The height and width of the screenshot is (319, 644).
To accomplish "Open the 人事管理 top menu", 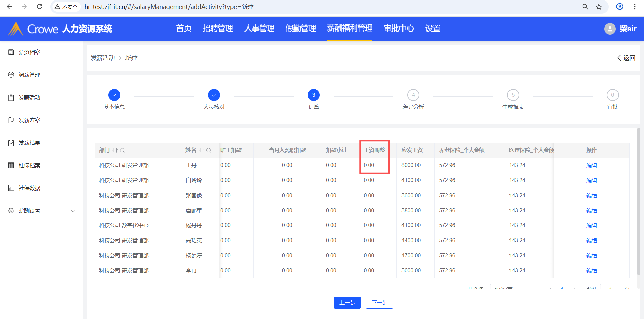I will tap(259, 29).
